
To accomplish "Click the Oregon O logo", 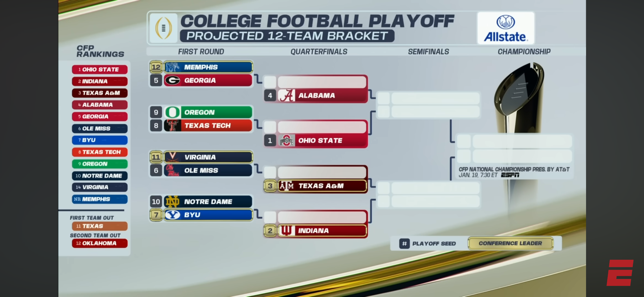I will click(x=173, y=112).
